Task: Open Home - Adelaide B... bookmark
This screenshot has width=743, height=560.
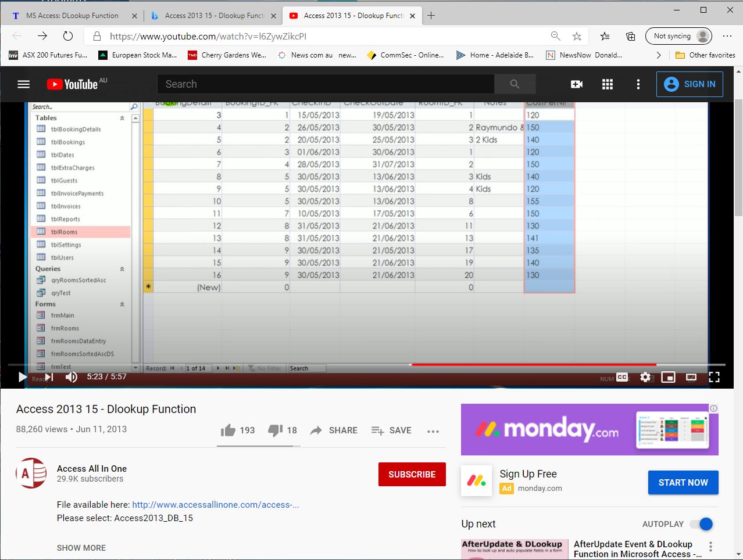Action: 495,55
